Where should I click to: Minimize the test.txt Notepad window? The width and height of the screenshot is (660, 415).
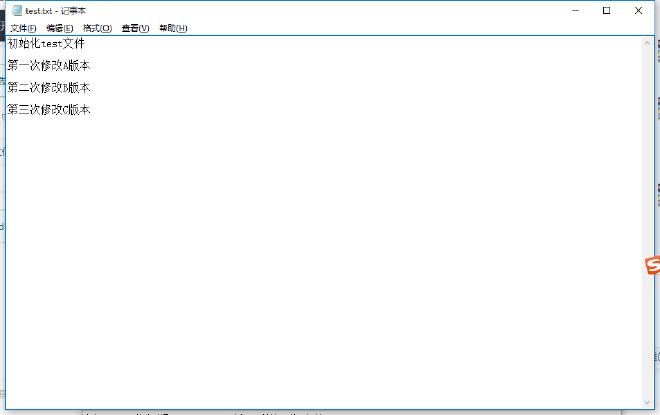(x=576, y=10)
